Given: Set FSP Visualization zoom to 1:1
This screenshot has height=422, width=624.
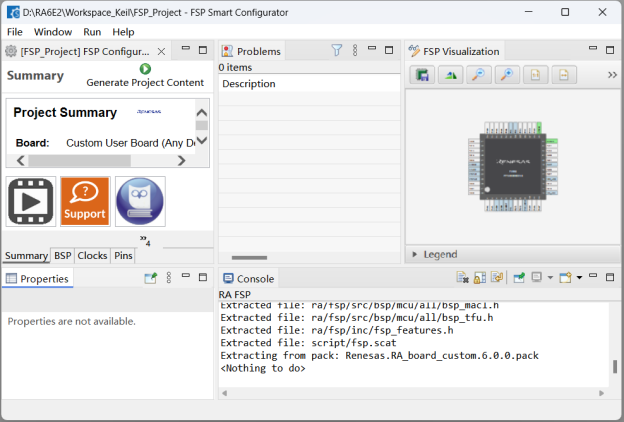Looking at the screenshot, I should [x=536, y=75].
